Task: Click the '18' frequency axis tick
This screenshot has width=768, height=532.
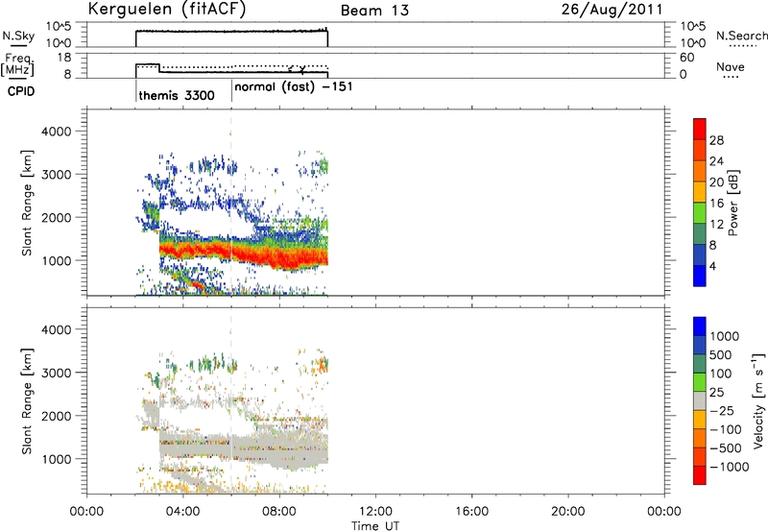Action: click(65, 58)
